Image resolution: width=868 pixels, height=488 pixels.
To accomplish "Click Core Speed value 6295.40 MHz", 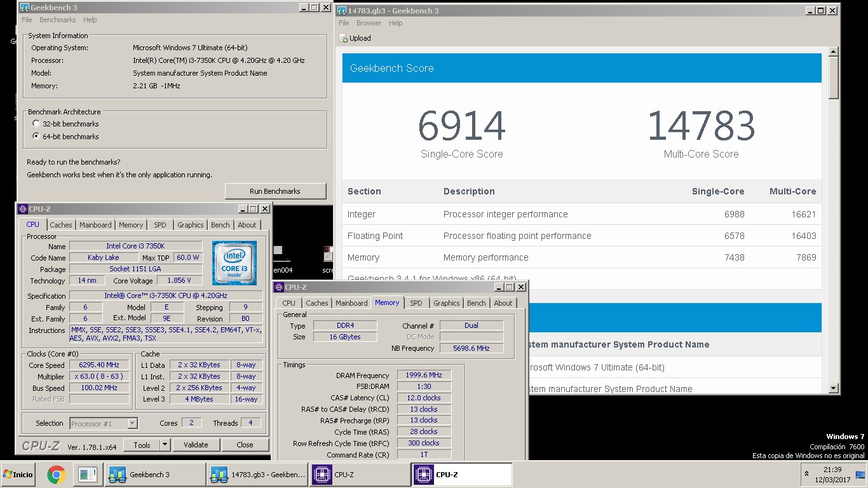I will click(99, 365).
